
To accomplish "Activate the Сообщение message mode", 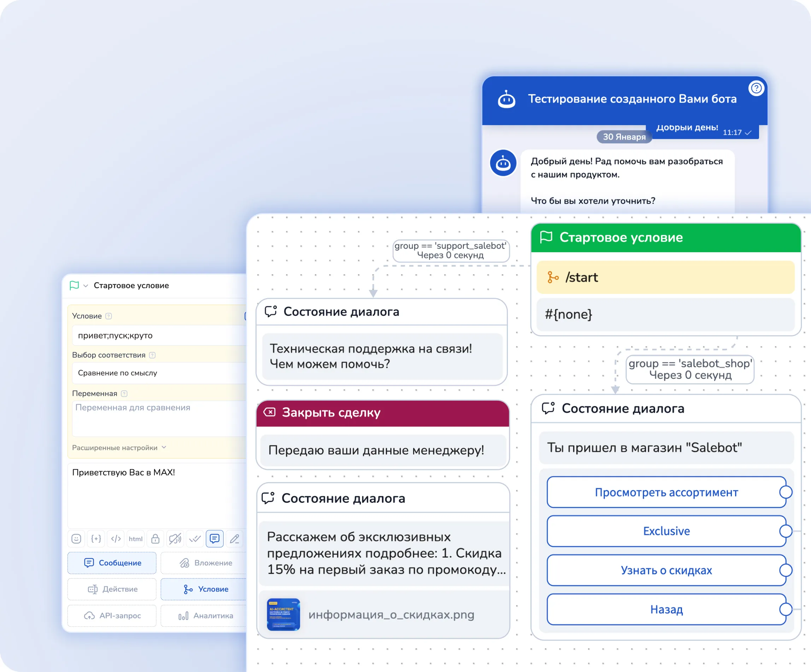I will click(x=112, y=563).
